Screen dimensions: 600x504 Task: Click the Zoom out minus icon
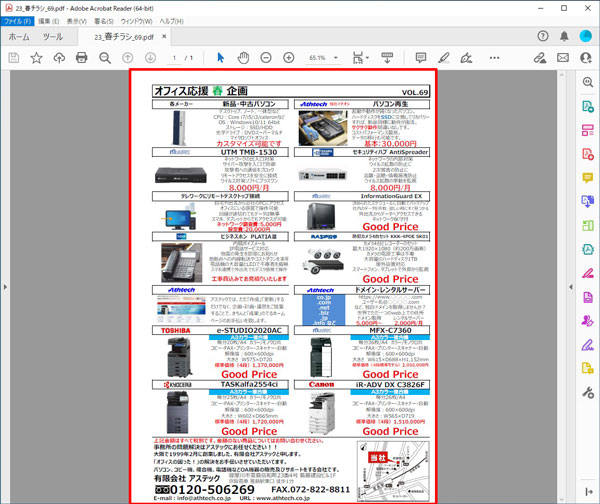[x=266, y=58]
